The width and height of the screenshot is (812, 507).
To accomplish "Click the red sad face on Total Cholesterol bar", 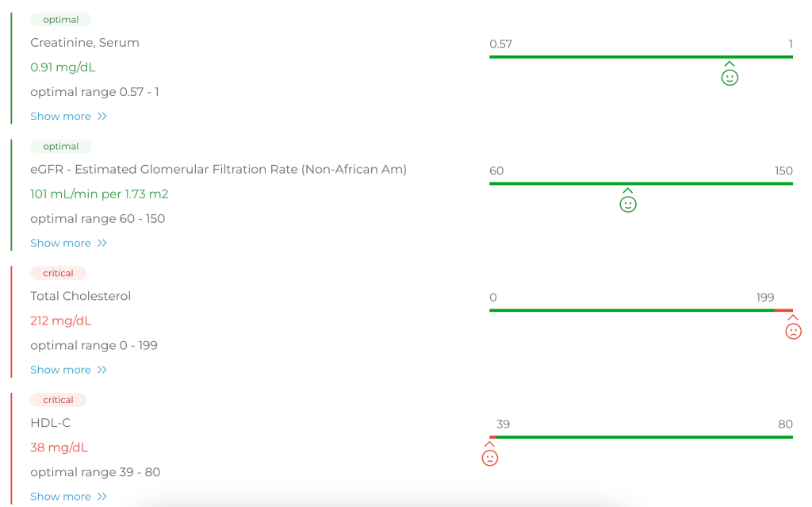I will click(793, 331).
